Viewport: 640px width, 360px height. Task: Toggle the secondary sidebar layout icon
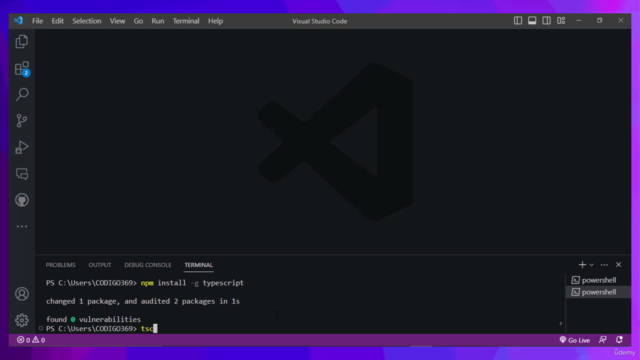click(546, 21)
